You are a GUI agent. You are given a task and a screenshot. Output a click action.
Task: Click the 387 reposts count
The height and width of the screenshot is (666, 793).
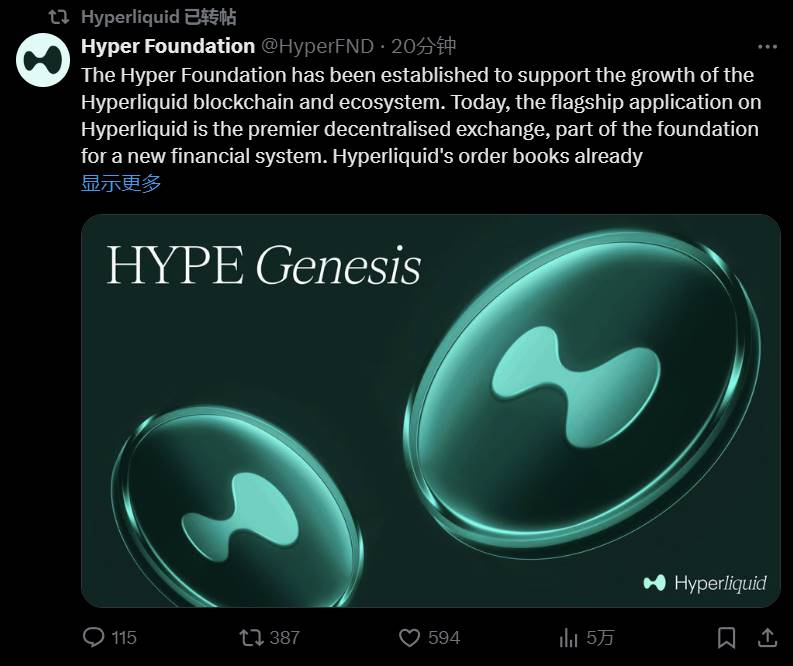pyautogui.click(x=284, y=637)
